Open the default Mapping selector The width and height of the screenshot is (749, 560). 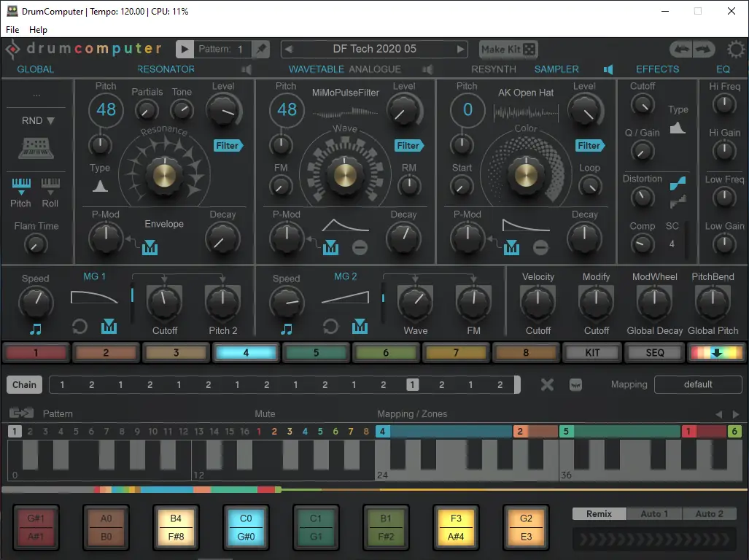[x=697, y=384]
